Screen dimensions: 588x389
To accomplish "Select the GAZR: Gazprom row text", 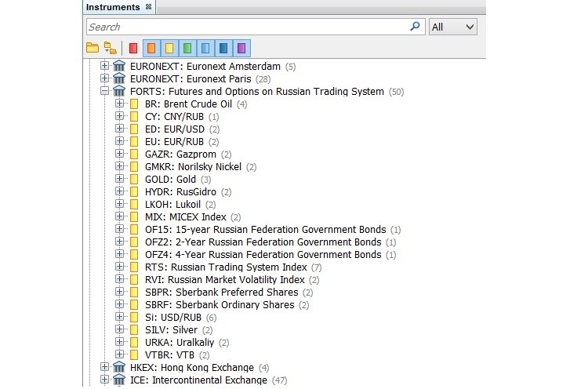I will [x=181, y=155].
